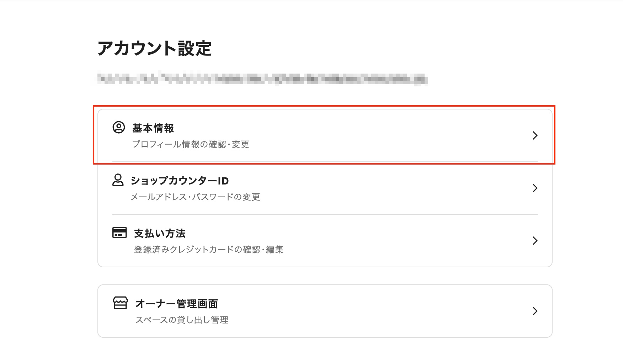This screenshot has width=623, height=364.
Task: Expand 基本情報 using its right chevron
Action: [535, 135]
